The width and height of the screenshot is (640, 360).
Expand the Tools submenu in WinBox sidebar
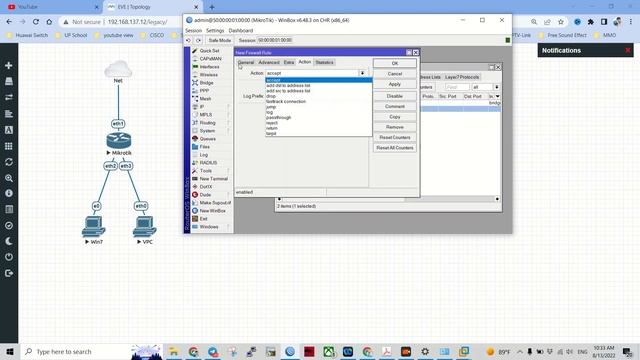tap(211, 171)
